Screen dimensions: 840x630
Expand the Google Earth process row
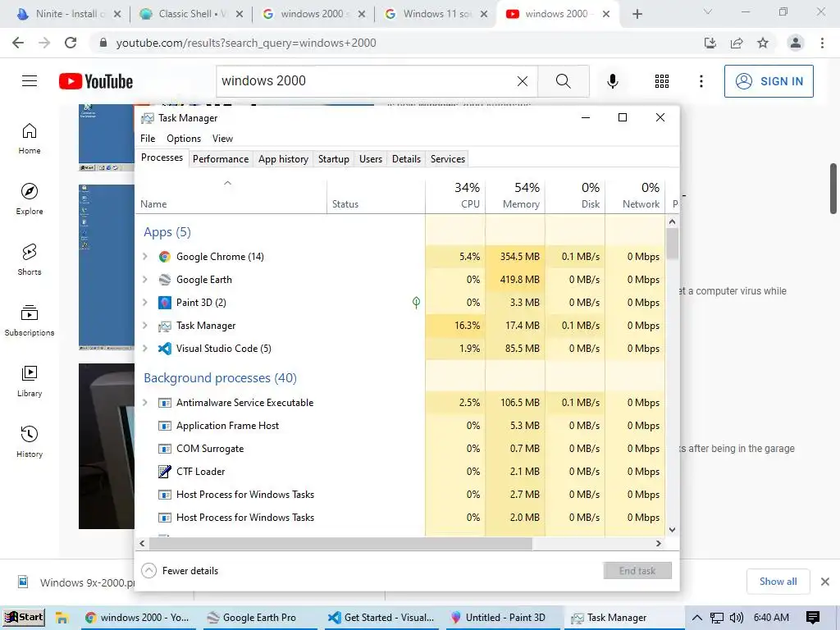coord(144,280)
